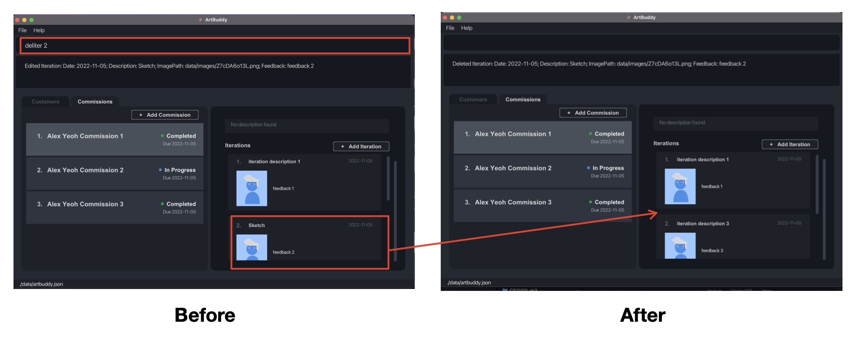Click './data/artbuddy.json' status bar in After window

(469, 283)
